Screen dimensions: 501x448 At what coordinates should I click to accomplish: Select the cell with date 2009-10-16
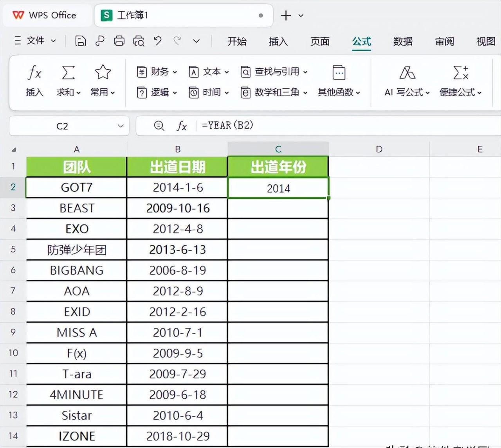(178, 208)
